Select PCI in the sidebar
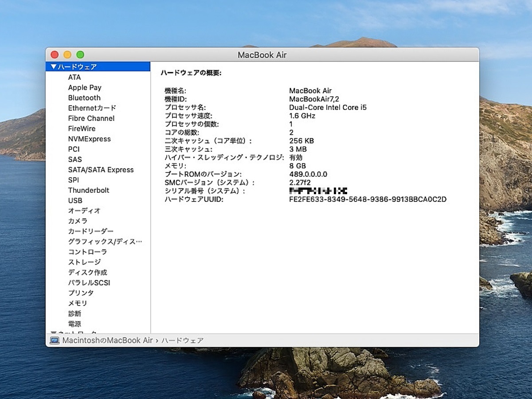Image resolution: width=532 pixels, height=399 pixels. coord(74,149)
